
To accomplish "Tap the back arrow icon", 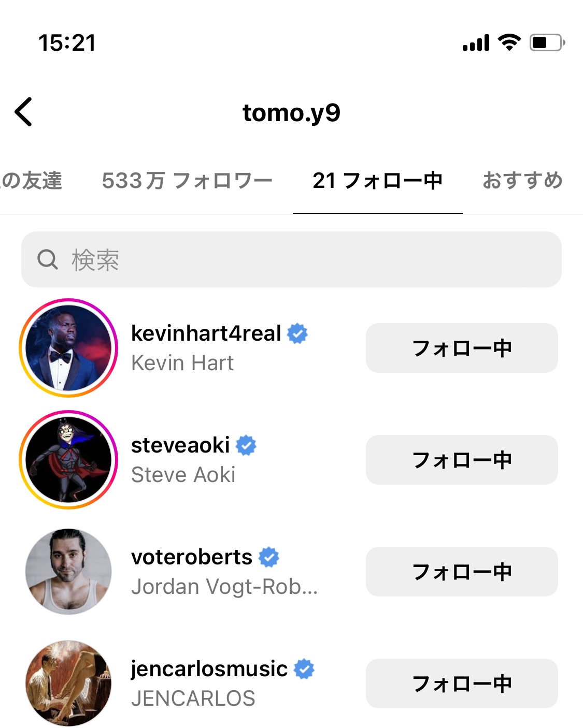I will [23, 111].
